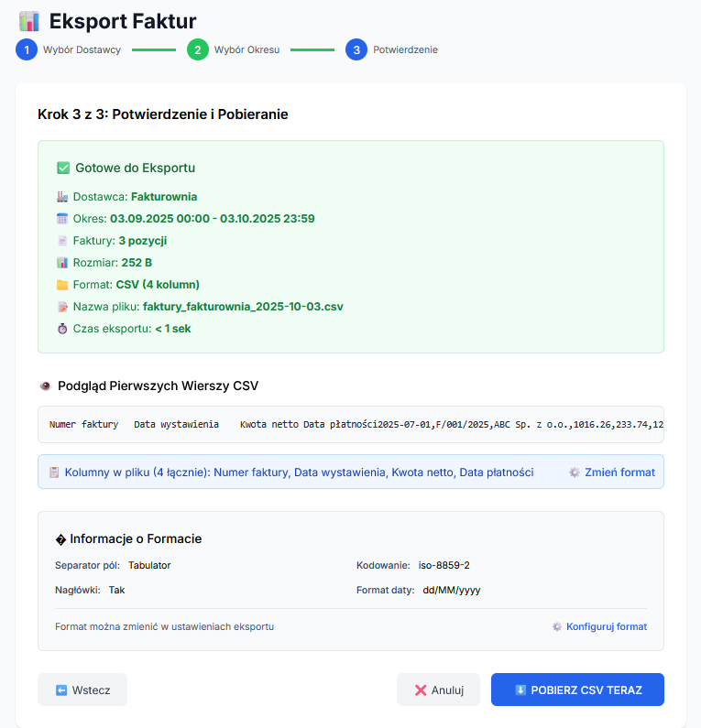Click the factory icon next to Dostawca
Image resolution: width=701 pixels, height=728 pixels.
pos(62,197)
